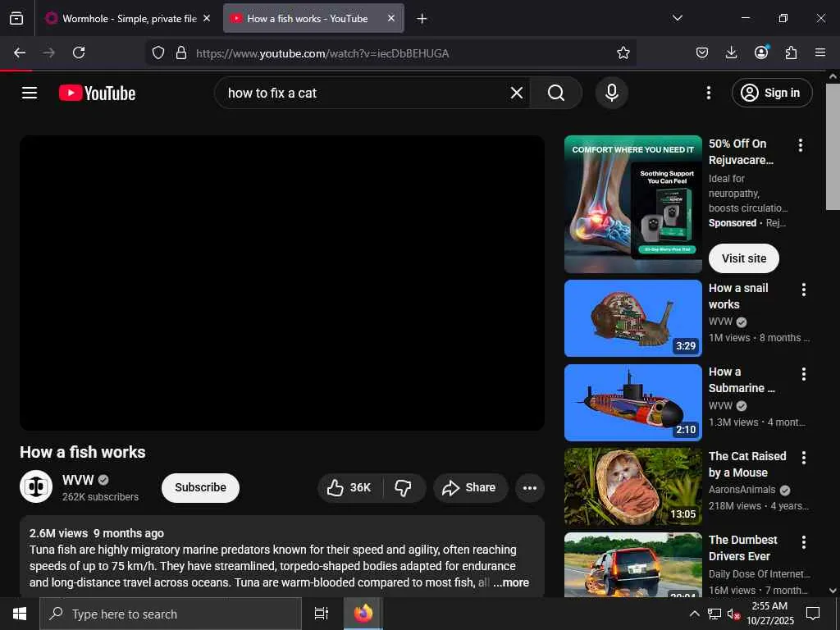
Task: Open the WVW channel avatar
Action: click(36, 486)
